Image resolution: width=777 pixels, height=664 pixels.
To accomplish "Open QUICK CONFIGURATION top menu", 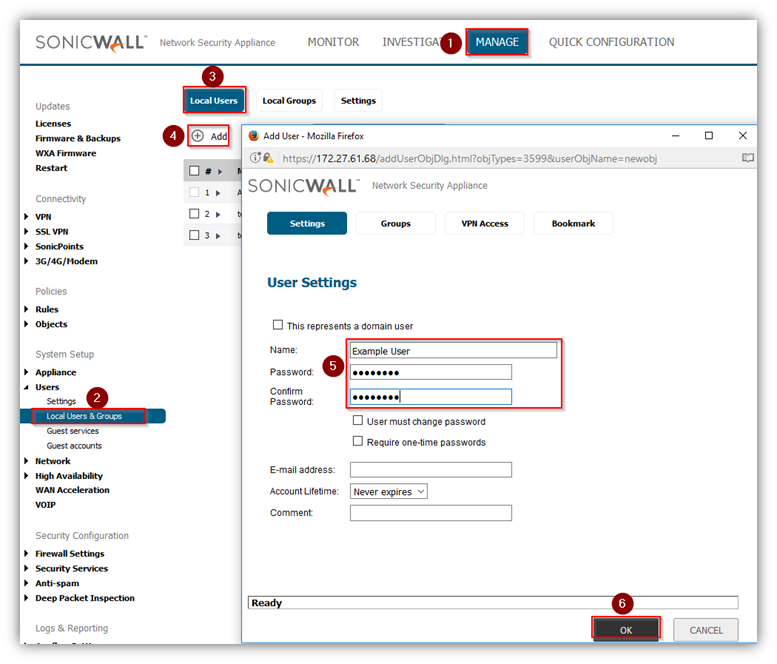I will (611, 42).
